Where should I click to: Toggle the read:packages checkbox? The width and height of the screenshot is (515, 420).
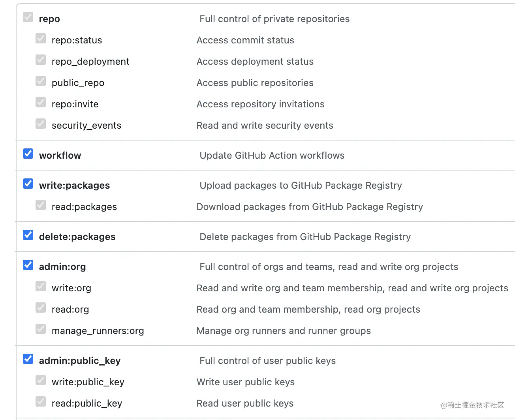tap(41, 205)
